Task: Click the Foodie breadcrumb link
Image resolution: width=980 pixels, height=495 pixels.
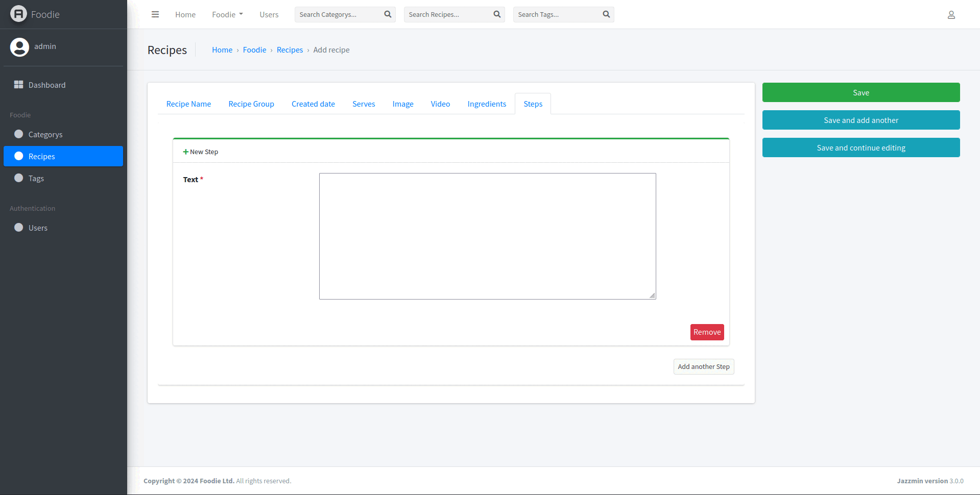Action: (x=255, y=50)
